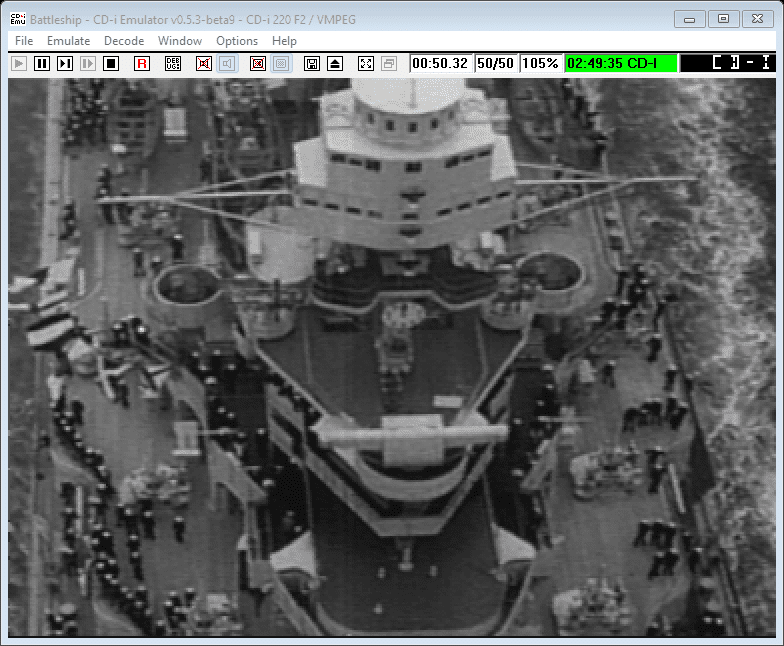This screenshot has width=784, height=646.
Task: Click the red crossed screen icon
Action: (x=258, y=63)
